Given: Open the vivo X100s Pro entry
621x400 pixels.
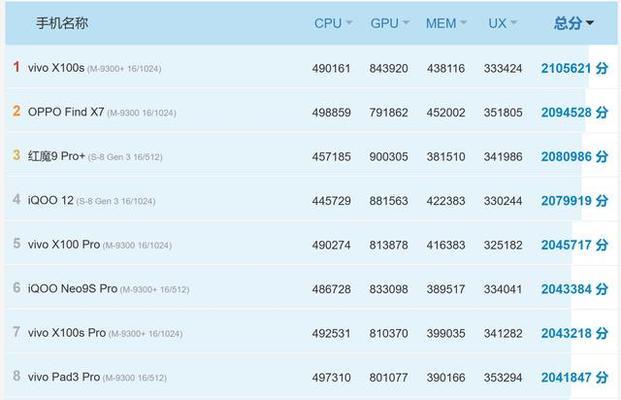Looking at the screenshot, I should click(x=105, y=333).
